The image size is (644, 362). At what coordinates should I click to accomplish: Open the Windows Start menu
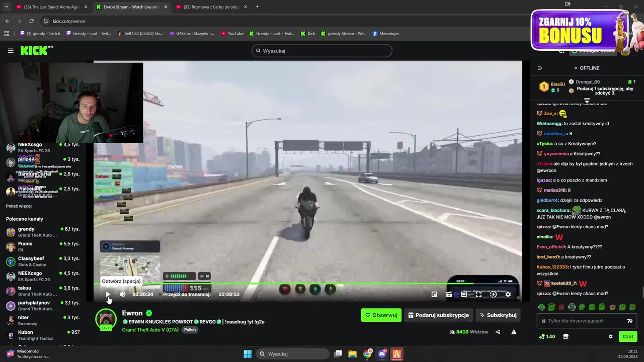pos(248,354)
